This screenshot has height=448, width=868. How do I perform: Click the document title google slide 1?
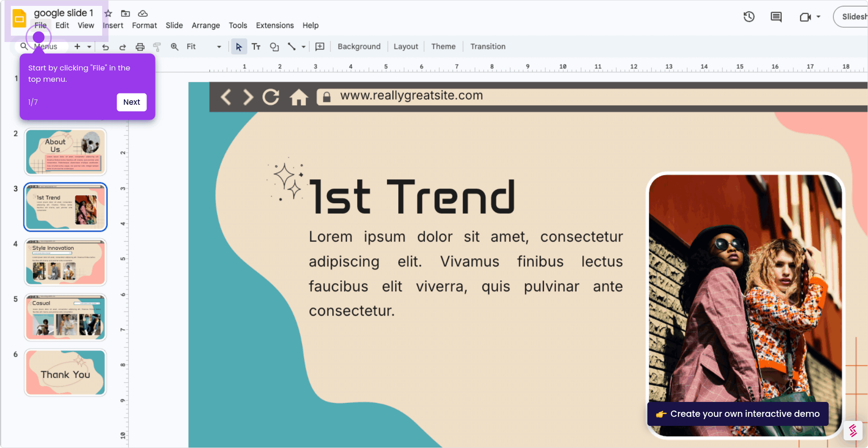[64, 13]
